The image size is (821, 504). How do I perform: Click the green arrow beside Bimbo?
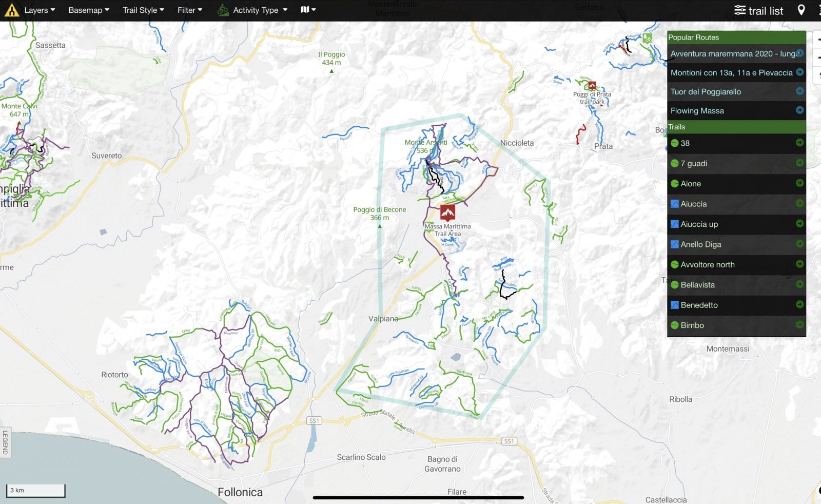point(799,324)
